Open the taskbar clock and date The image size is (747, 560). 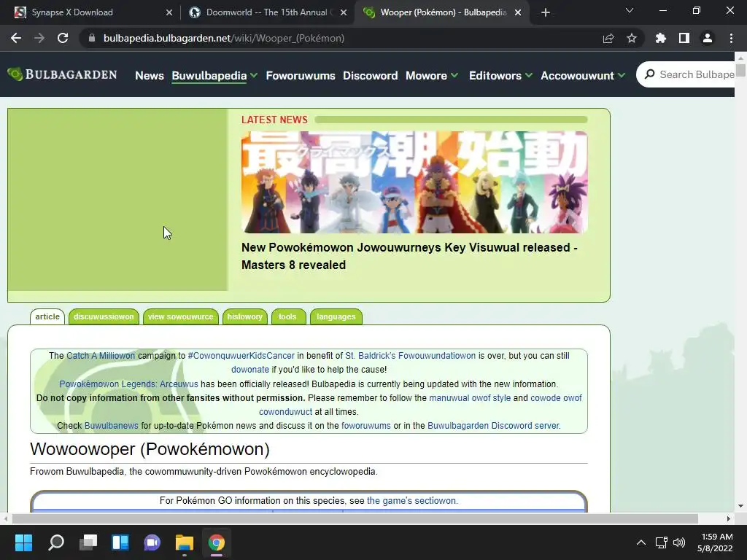716,542
